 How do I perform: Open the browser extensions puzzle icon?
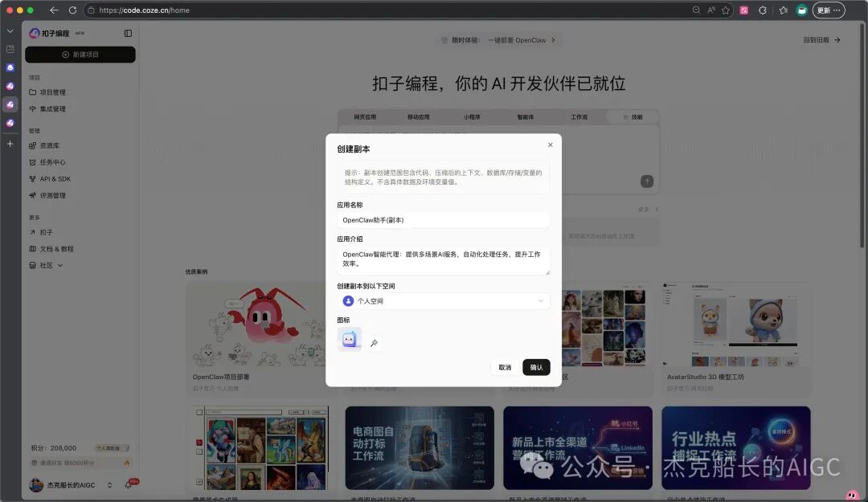(x=762, y=10)
